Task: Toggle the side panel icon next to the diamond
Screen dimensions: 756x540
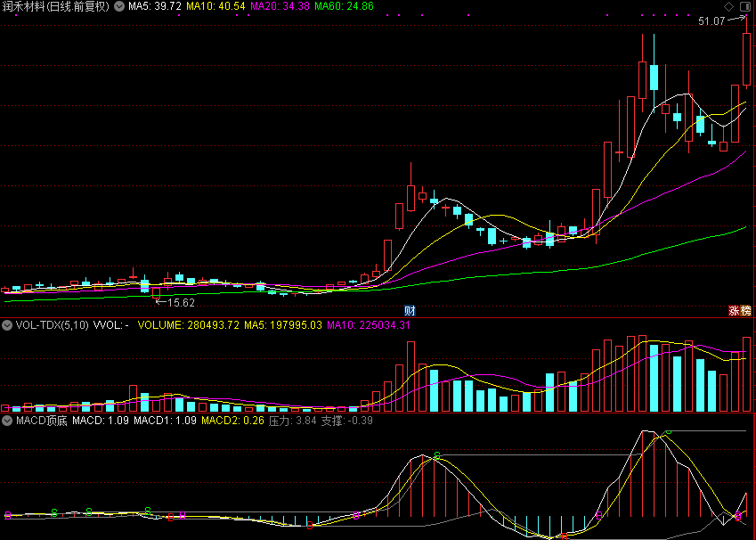Action: (745, 6)
